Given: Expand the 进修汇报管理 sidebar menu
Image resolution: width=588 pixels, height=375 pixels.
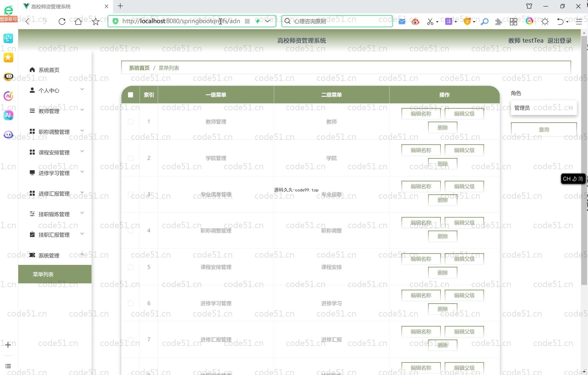Looking at the screenshot, I should click(55, 194).
